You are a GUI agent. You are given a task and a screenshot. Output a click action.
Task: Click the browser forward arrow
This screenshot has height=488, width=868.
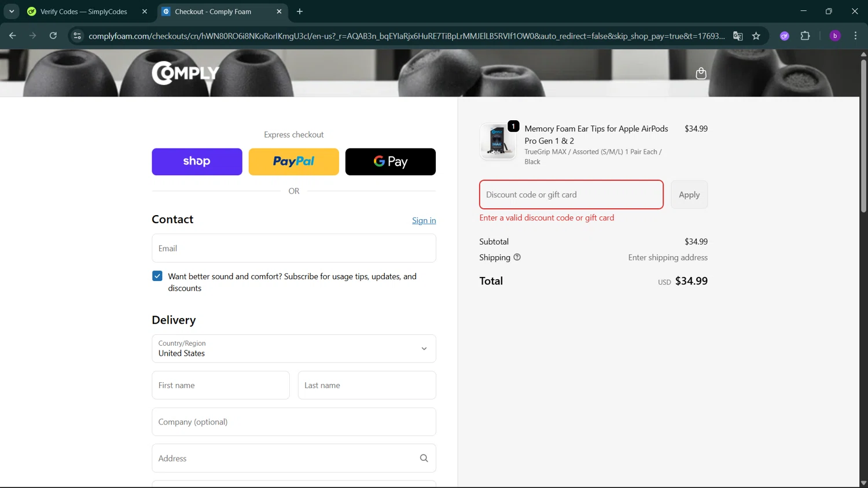[32, 36]
